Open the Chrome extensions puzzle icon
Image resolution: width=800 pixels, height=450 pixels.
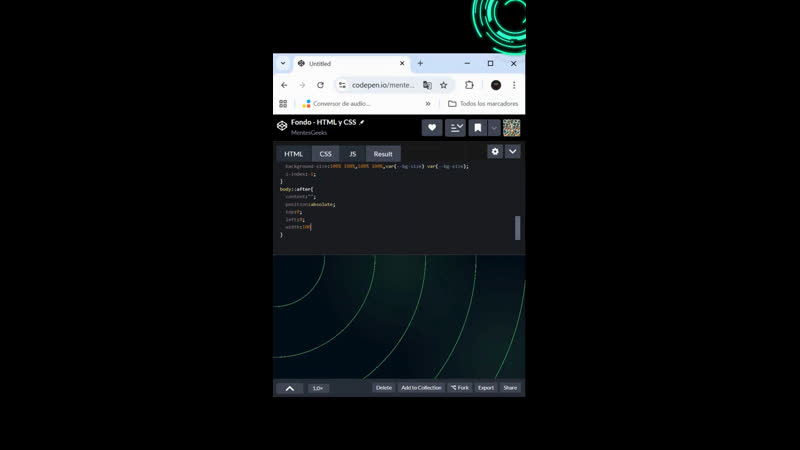pyautogui.click(x=469, y=85)
